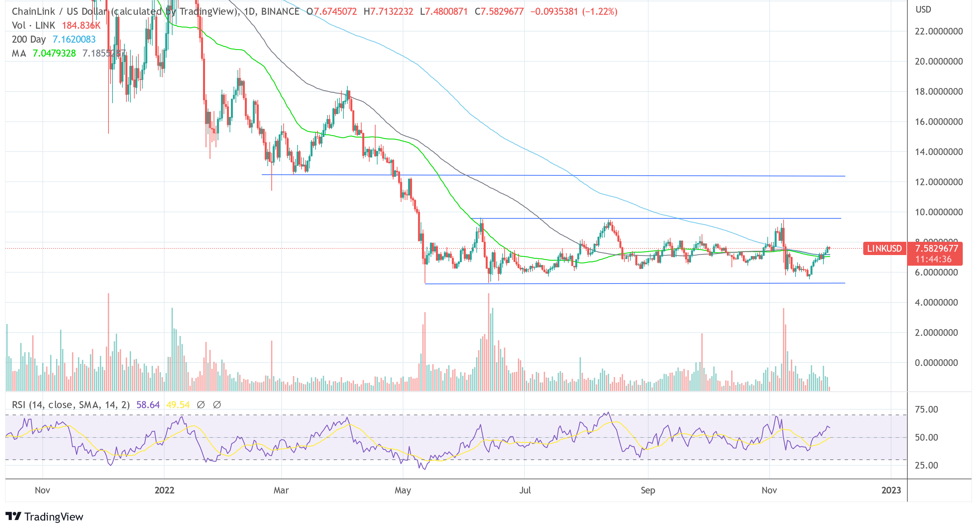Click the TradingView logo at bottom left
Screen dimensions: 980x531
point(44,516)
